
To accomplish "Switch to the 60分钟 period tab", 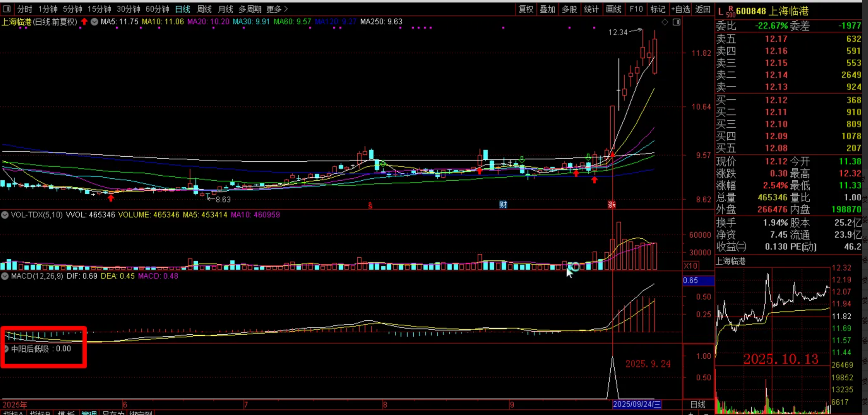I will [x=157, y=9].
